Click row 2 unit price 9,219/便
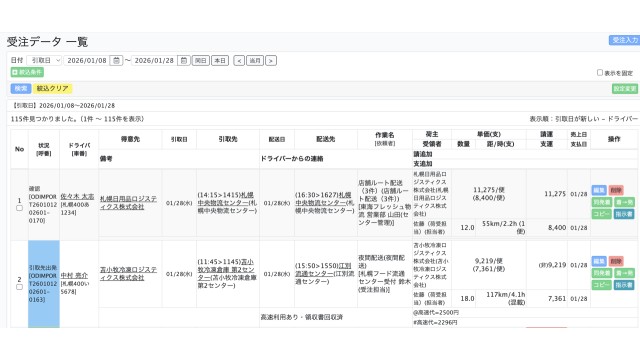The height and width of the screenshot is (360, 640). click(489, 261)
